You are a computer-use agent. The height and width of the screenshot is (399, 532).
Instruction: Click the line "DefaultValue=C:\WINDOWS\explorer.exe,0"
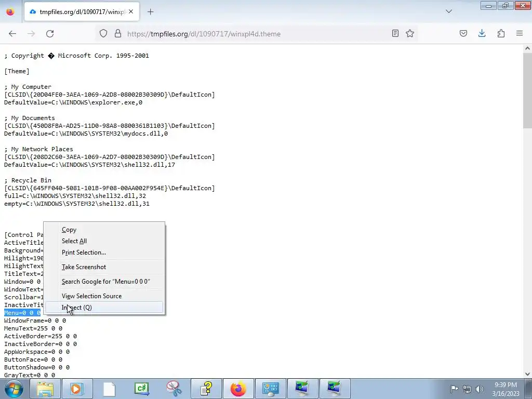(x=73, y=102)
